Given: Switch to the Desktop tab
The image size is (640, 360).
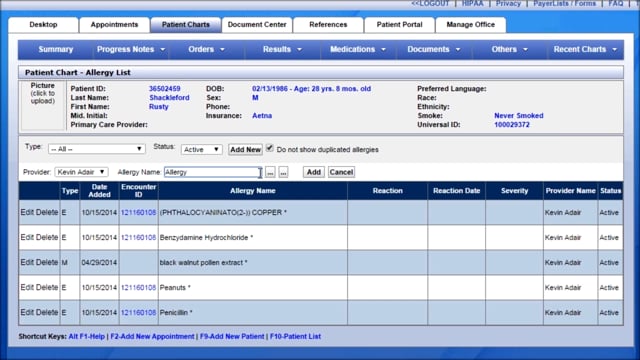Looking at the screenshot, I should [43, 24].
